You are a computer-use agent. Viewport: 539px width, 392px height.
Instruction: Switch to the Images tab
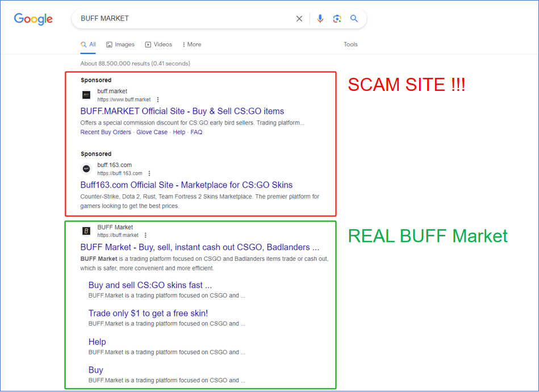120,44
